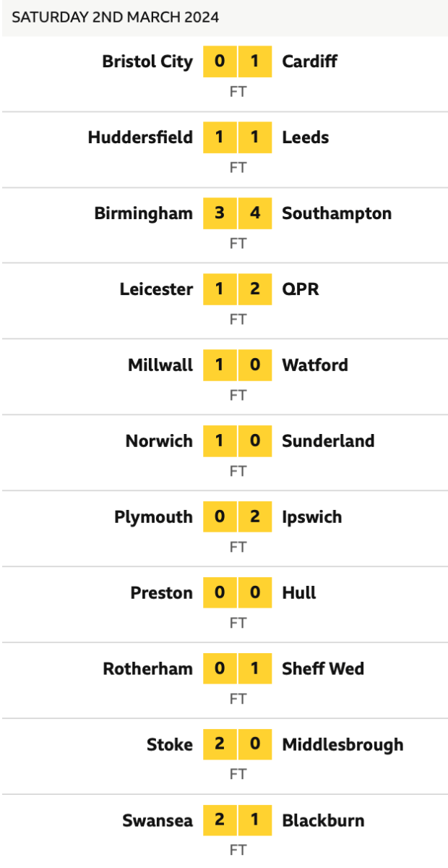Click the Watford team name
The height and width of the screenshot is (868, 448).
[x=314, y=365]
